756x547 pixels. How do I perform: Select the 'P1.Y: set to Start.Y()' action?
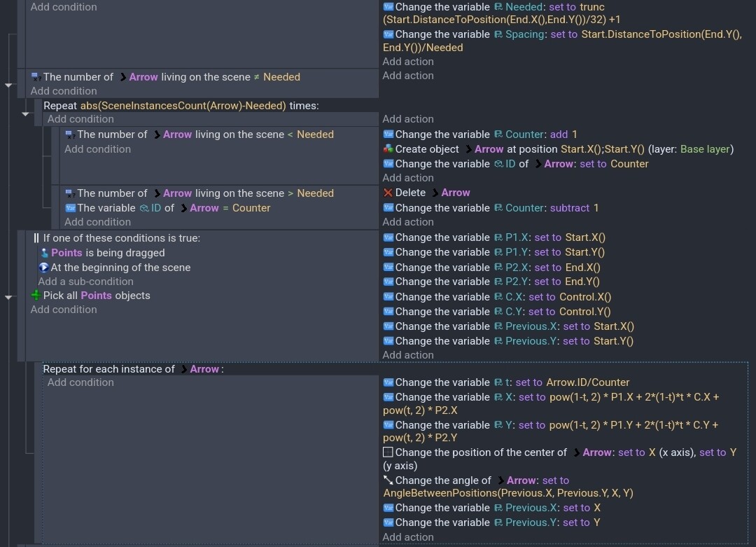[494, 252]
